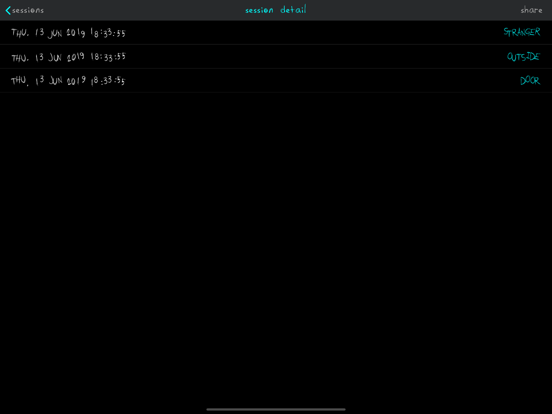Click timestamp in the OUTSIDE row
This screenshot has height=414, width=552.
coord(68,57)
